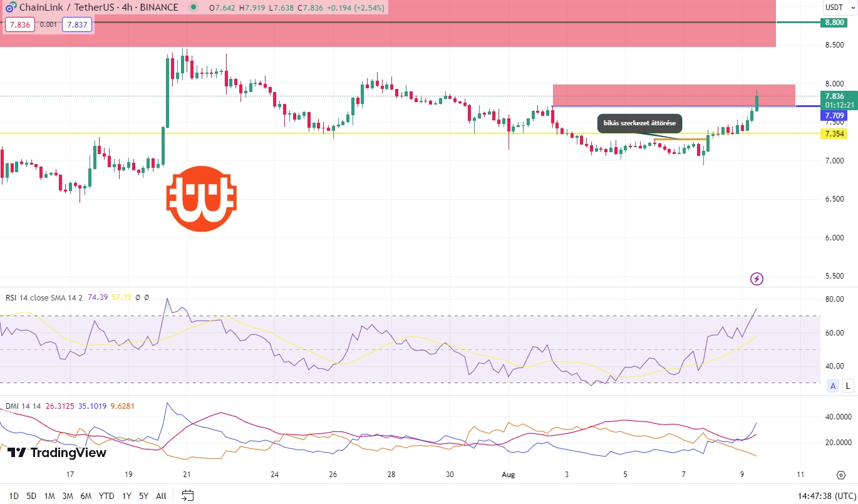The width and height of the screenshot is (858, 504).
Task: Click the 8.500 price axis label
Action: click(834, 45)
